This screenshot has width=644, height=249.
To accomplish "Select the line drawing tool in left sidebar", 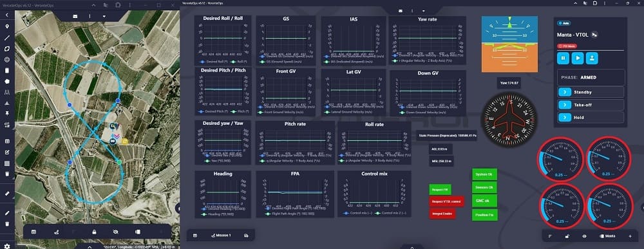I will coord(7,38).
